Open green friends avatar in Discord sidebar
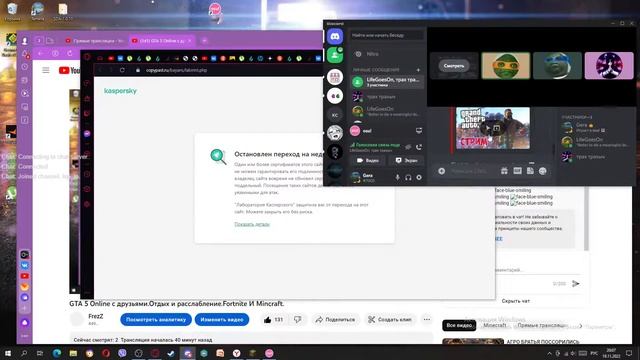This screenshot has height=360, width=640. (x=335, y=55)
